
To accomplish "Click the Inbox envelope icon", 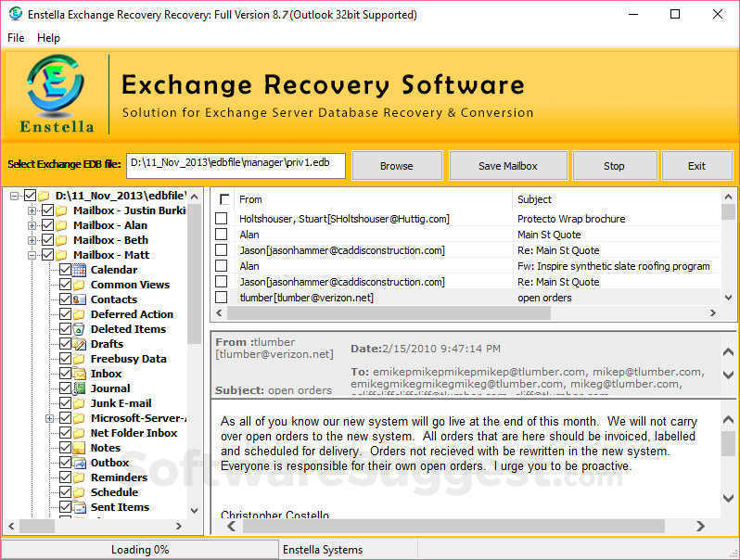I will (79, 374).
